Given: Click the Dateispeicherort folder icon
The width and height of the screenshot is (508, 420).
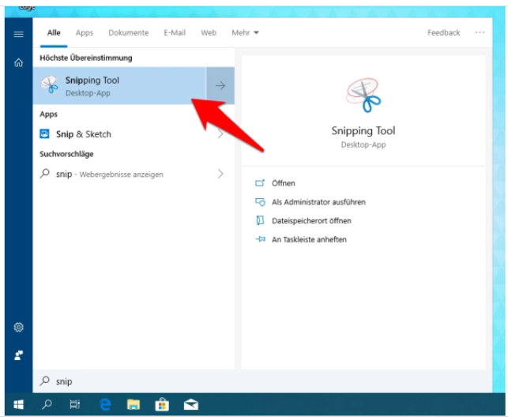Looking at the screenshot, I should [260, 220].
